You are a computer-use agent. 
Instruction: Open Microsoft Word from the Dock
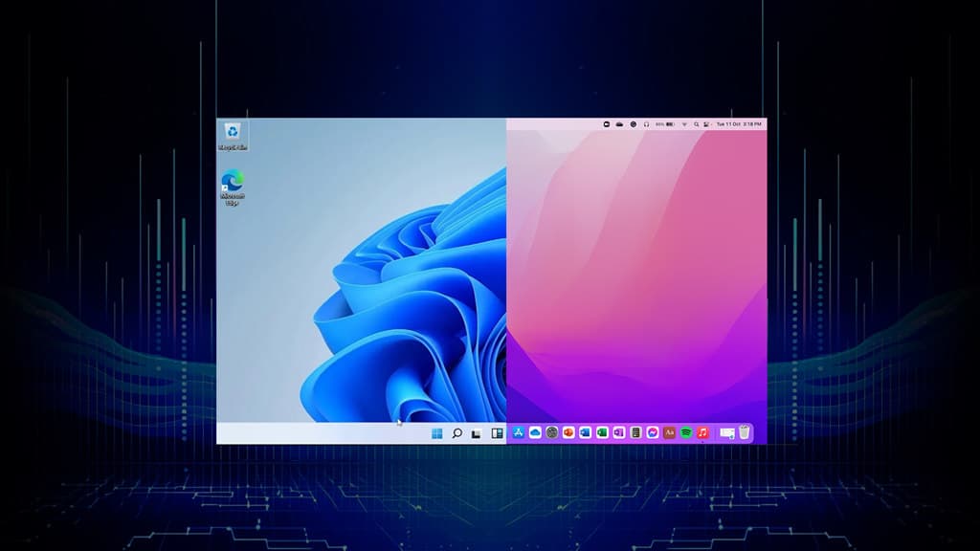click(584, 432)
